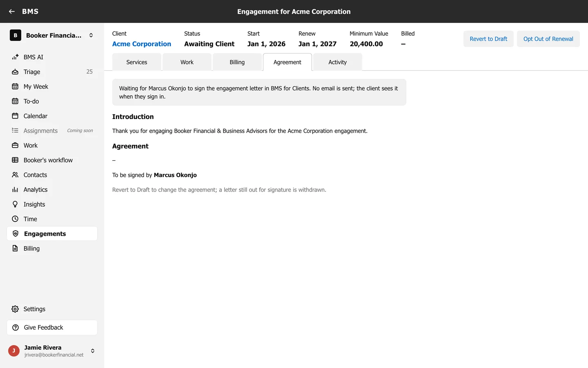588x368 pixels.
Task: Click the Triage inbox icon
Action: click(x=15, y=72)
